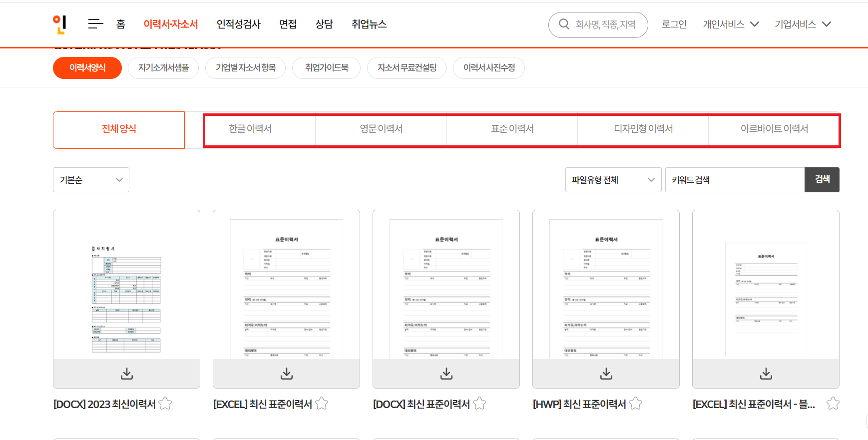Click the title [EXCEL] 최신 표준이력서
868x440 pixels.
tap(263, 404)
